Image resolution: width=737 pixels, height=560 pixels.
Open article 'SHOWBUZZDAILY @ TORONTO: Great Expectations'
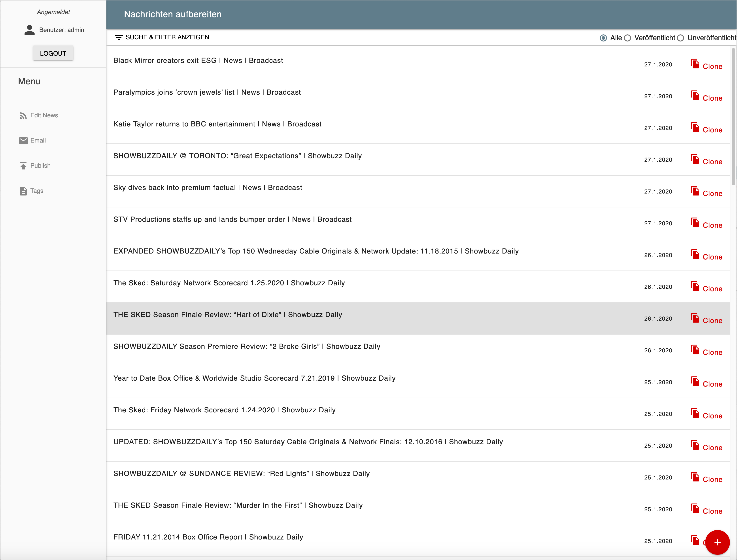click(x=237, y=156)
